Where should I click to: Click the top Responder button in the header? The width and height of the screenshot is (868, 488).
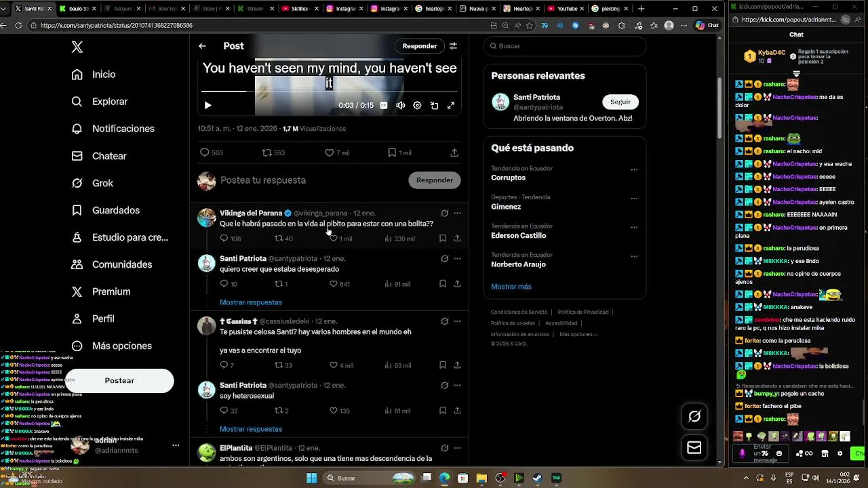click(420, 46)
